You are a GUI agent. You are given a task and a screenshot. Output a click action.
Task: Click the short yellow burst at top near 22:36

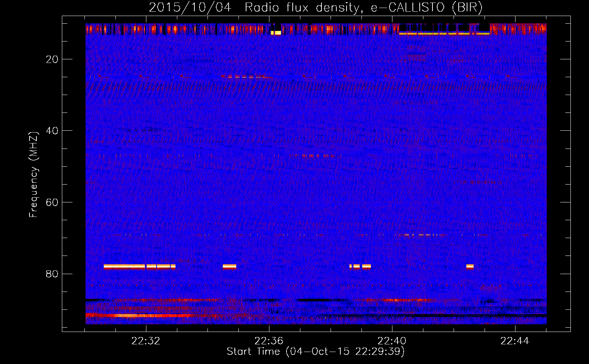(x=276, y=33)
